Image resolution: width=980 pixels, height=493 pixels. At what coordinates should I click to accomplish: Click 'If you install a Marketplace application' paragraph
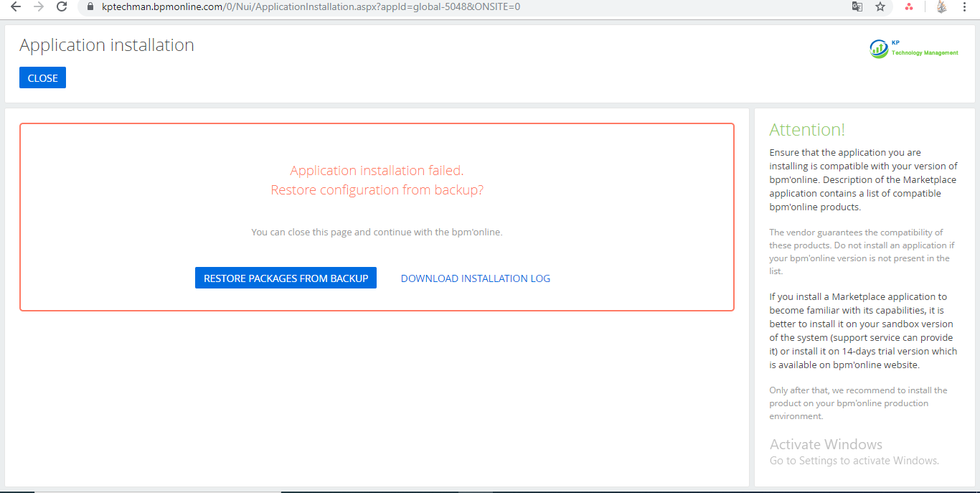point(863,331)
